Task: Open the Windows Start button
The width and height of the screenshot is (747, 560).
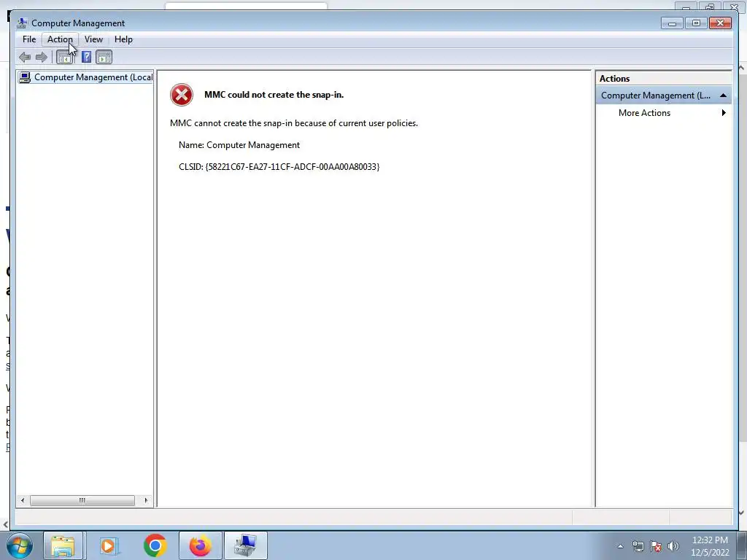Action: click(x=19, y=545)
